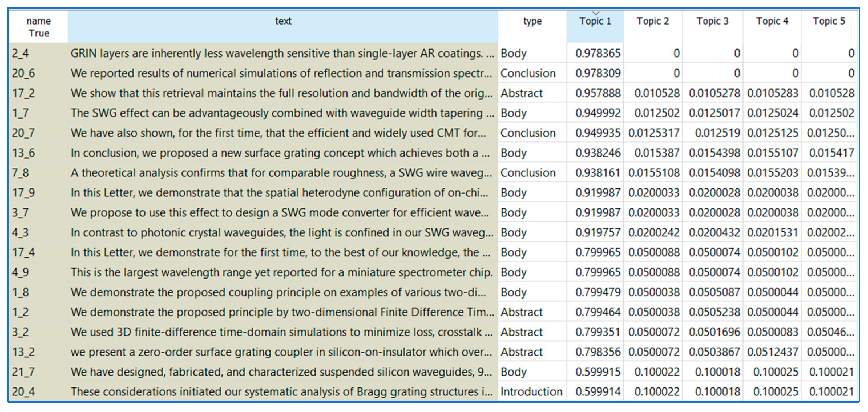This screenshot has width=868, height=412.
Task: Click text 'In conclusion, we proposed a new surface'
Action: 280,153
